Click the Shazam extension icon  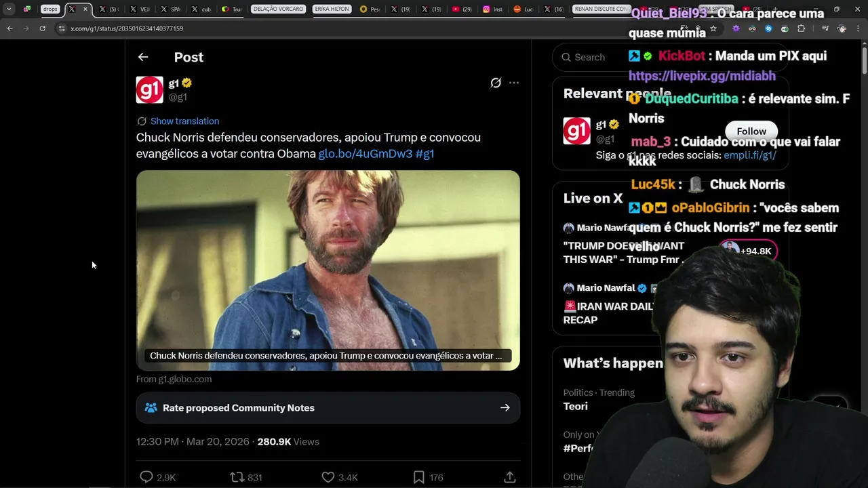768,28
